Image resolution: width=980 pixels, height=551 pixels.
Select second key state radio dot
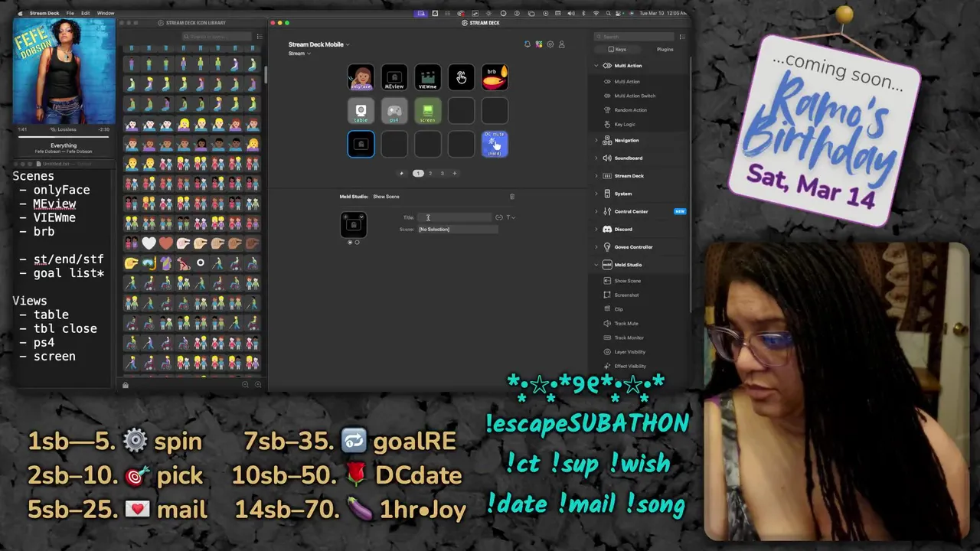(357, 242)
